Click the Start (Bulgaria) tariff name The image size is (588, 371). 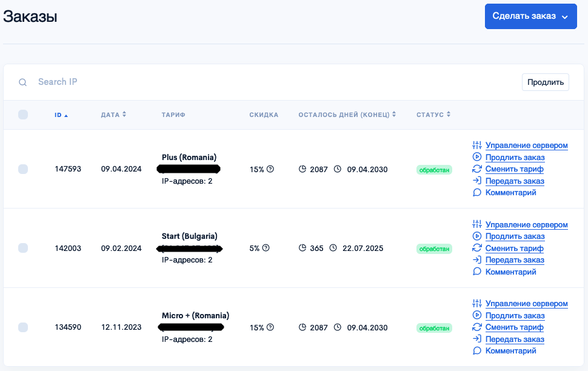(x=189, y=236)
